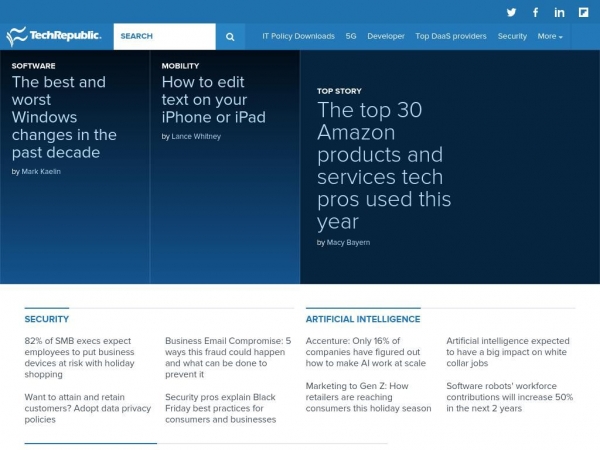Open Top DaaS providers nav item
The width and height of the screenshot is (600, 450).
pos(451,36)
